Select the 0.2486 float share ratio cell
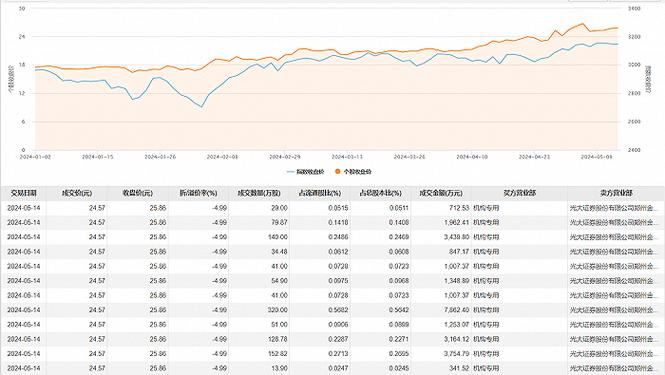 click(338, 237)
